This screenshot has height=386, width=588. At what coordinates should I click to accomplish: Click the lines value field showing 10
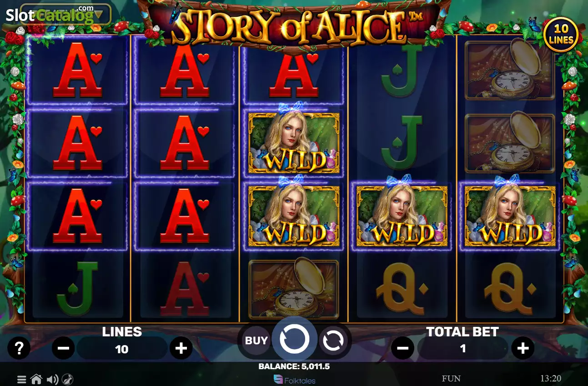[122, 349]
